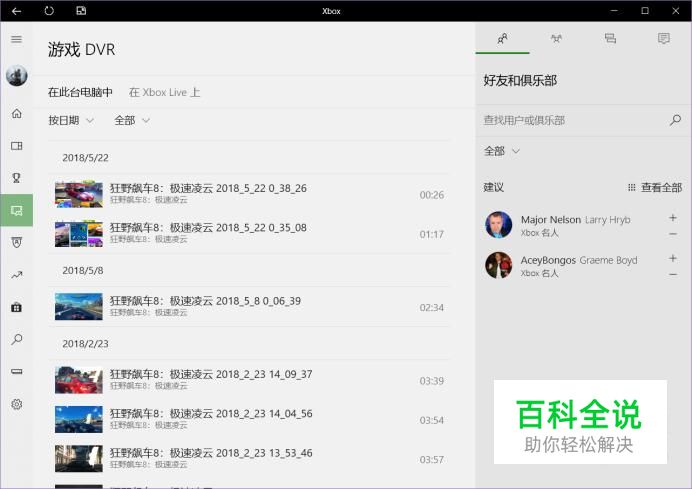This screenshot has height=489, width=692.
Task: Switch to Parties tab icon
Action: [x=556, y=38]
